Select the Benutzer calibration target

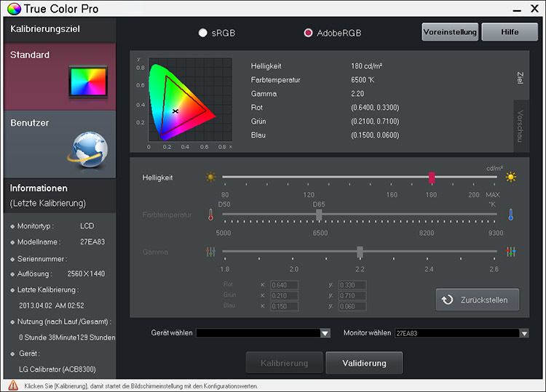click(x=60, y=144)
